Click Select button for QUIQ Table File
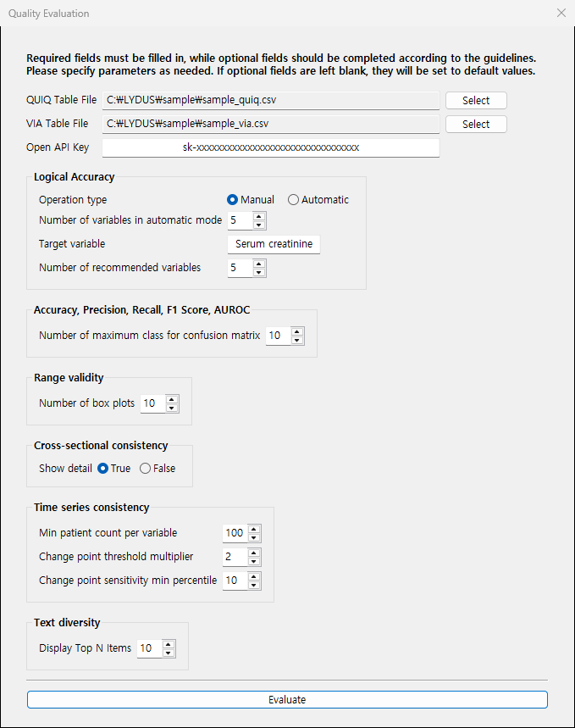This screenshot has width=575, height=728. 476,100
